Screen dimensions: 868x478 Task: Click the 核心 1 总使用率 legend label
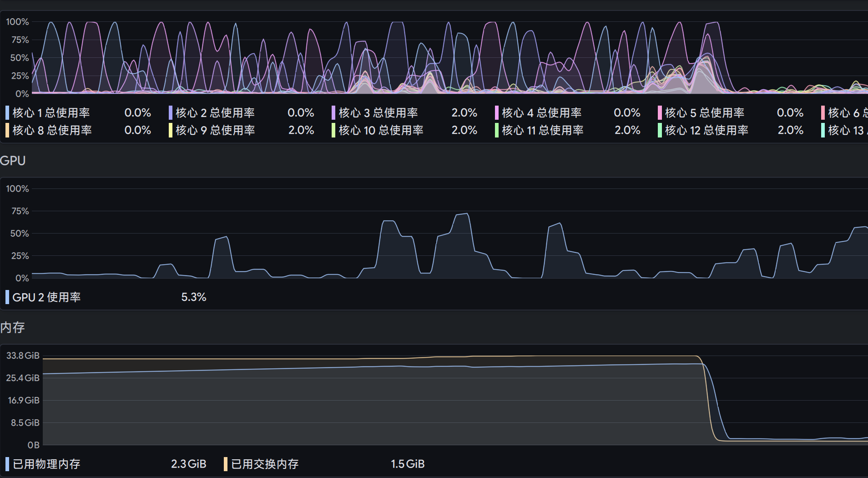click(51, 112)
